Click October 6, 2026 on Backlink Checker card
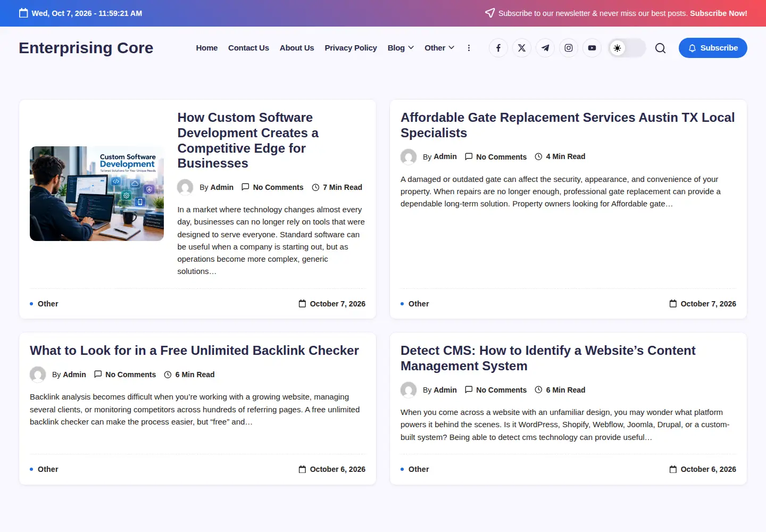 pos(337,469)
